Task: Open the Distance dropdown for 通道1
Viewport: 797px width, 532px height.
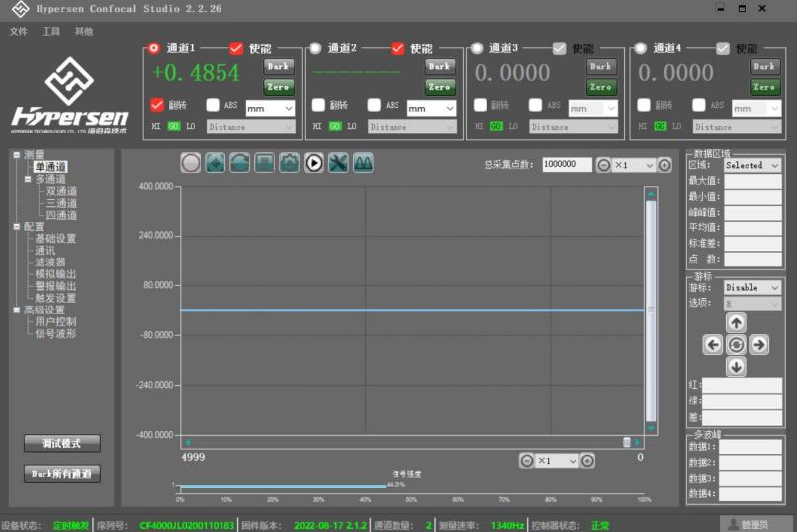Action: tap(250, 127)
